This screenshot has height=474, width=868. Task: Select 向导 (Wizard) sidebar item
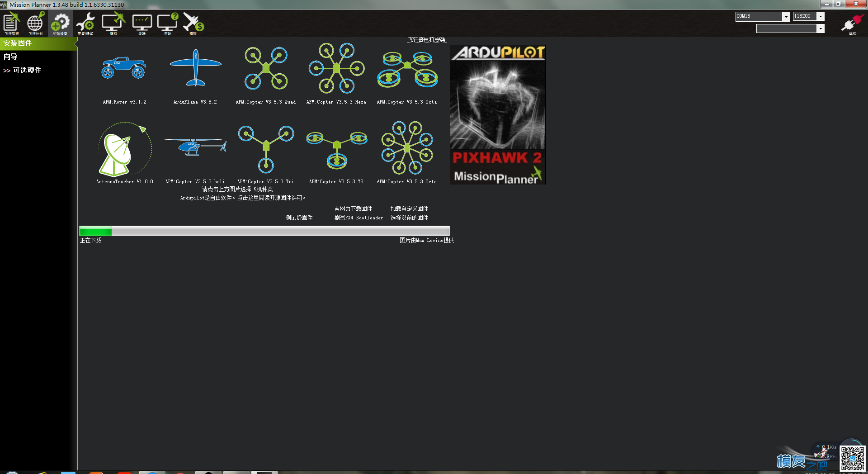10,57
